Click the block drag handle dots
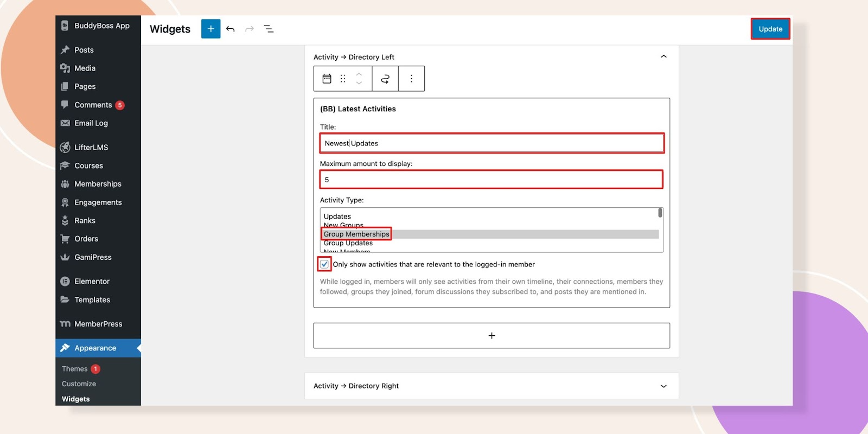 pyautogui.click(x=343, y=79)
